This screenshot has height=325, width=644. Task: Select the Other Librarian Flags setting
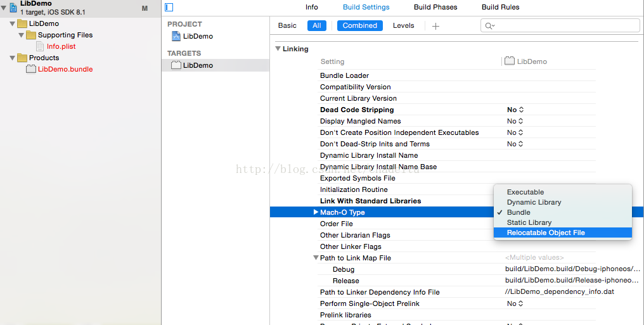[355, 235]
